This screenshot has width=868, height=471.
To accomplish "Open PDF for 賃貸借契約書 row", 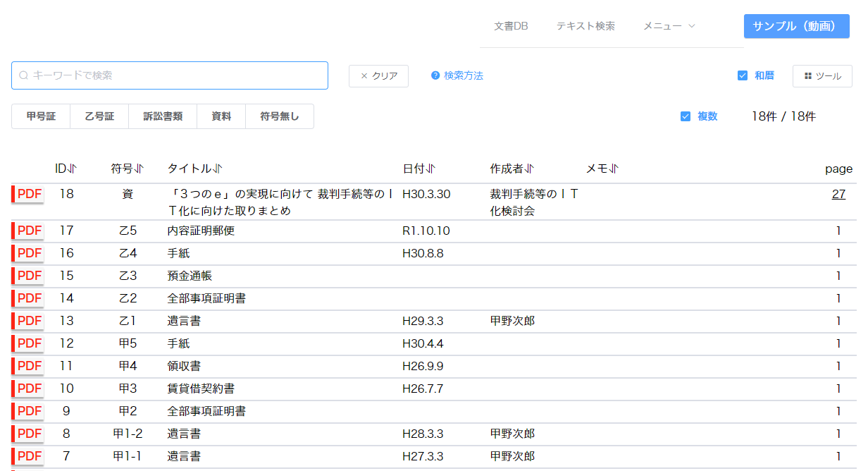I will click(x=27, y=389).
